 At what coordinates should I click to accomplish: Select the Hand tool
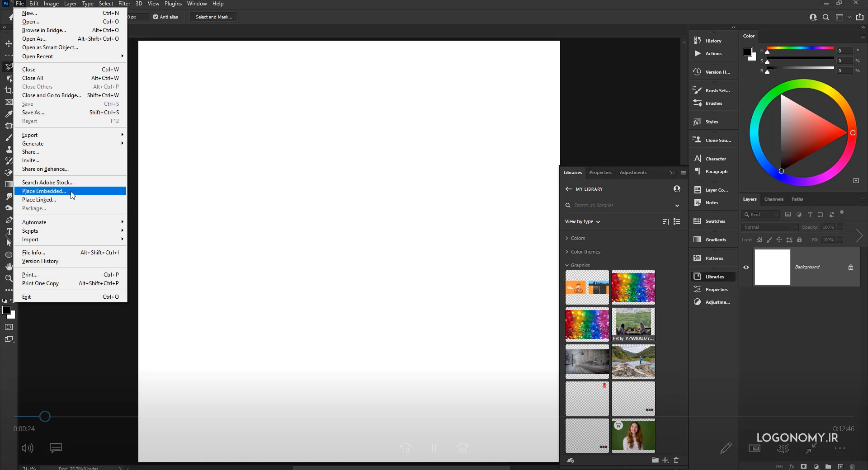pyautogui.click(x=9, y=267)
